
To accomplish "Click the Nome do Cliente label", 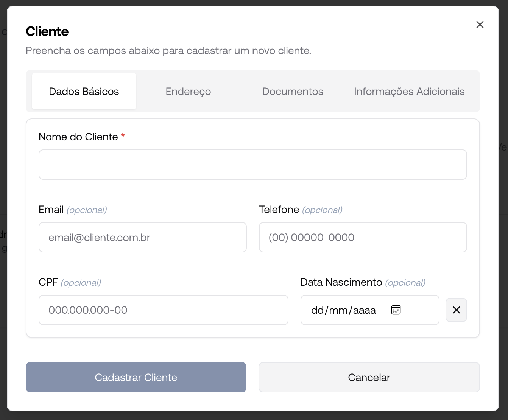I will 78,137.
